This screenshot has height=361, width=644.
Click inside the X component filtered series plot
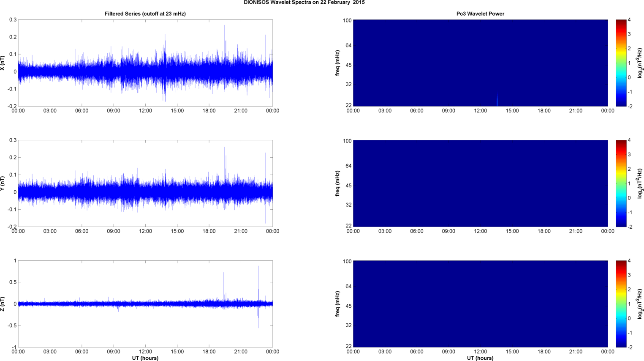point(145,63)
